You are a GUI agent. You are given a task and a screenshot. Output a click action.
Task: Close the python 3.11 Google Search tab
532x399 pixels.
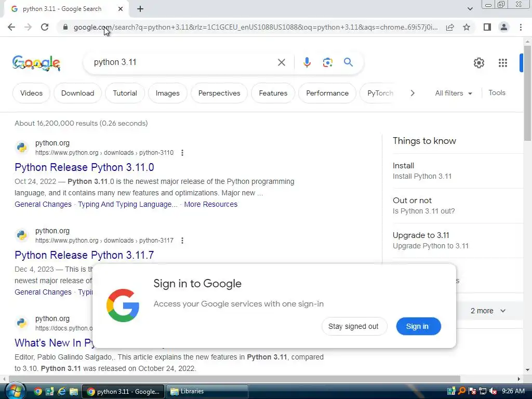pyautogui.click(x=121, y=9)
